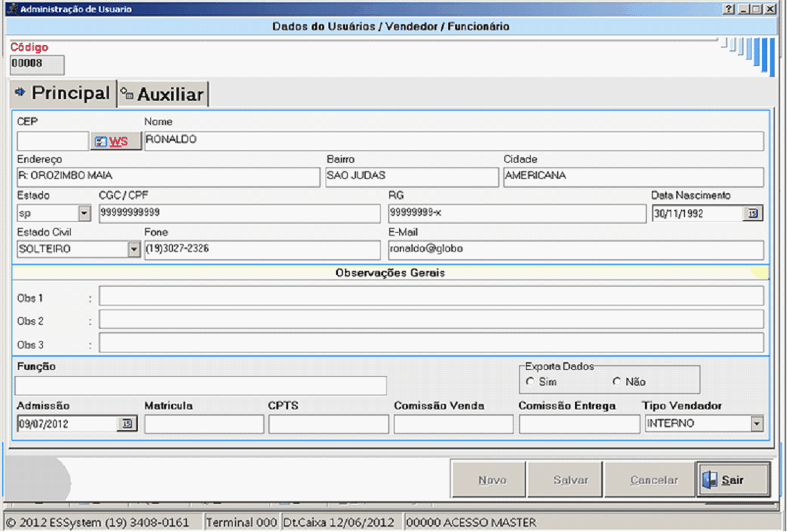The height and width of the screenshot is (532, 787).
Task: Click the WS postal code lookup button
Action: tap(116, 141)
